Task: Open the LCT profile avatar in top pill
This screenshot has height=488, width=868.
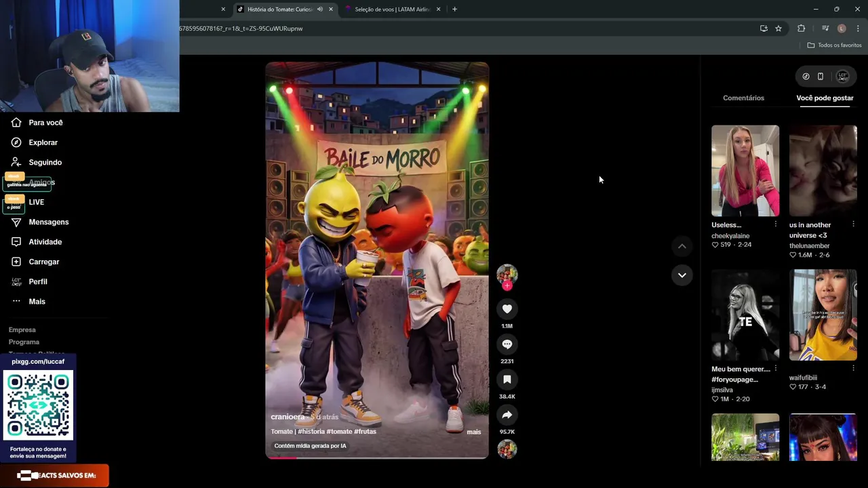Action: coord(843,77)
